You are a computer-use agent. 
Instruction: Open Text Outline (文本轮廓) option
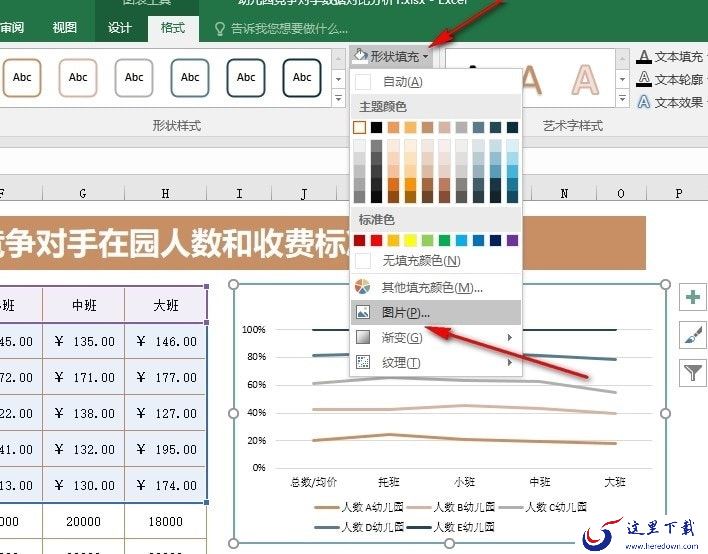pos(671,80)
